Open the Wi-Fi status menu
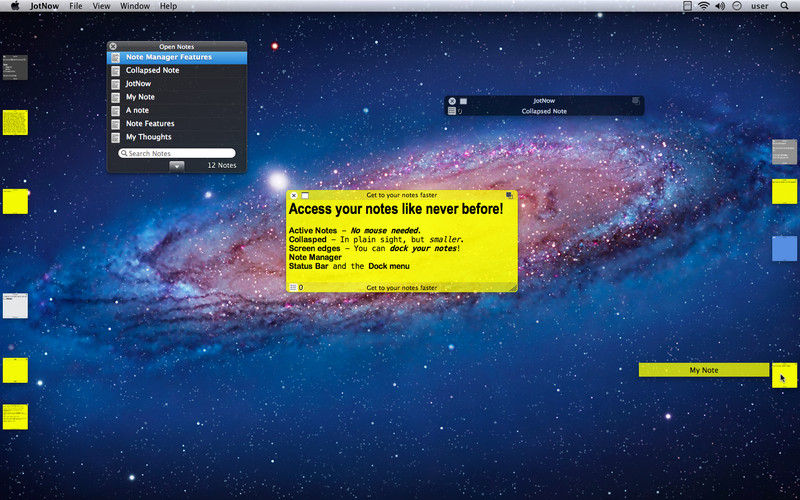 point(704,6)
